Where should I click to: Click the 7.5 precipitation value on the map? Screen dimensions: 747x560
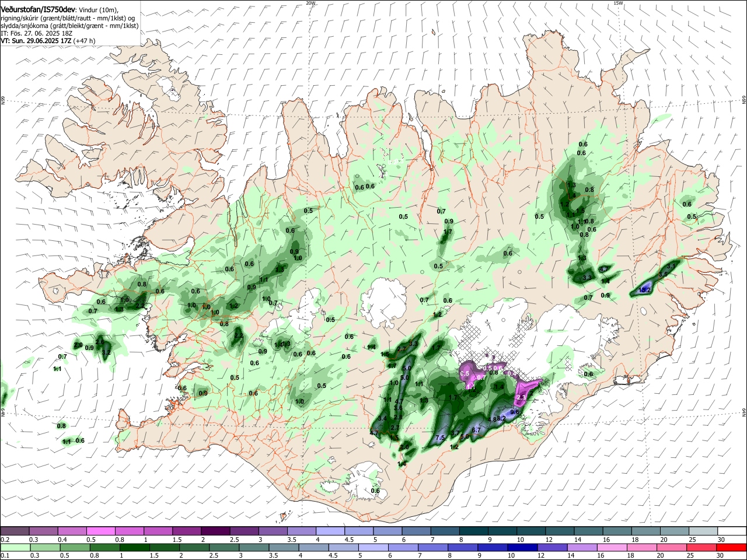point(440,437)
